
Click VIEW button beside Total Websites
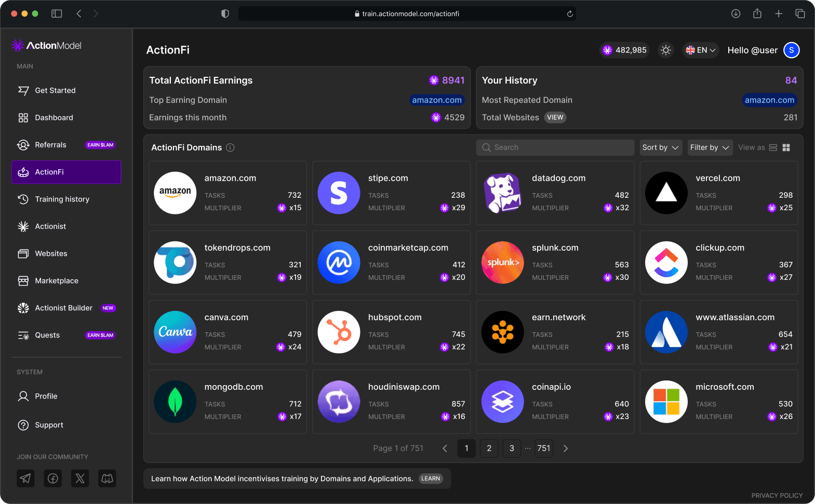point(555,117)
